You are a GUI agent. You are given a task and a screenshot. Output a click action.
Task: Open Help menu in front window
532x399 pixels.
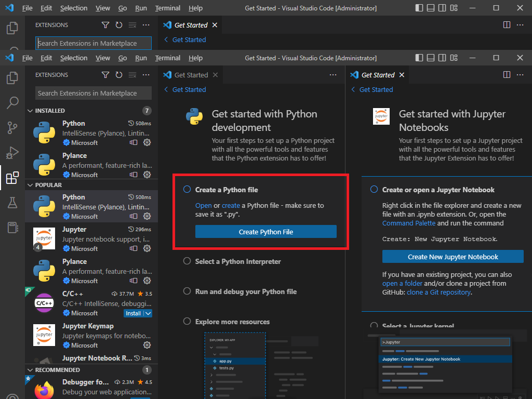[195, 58]
